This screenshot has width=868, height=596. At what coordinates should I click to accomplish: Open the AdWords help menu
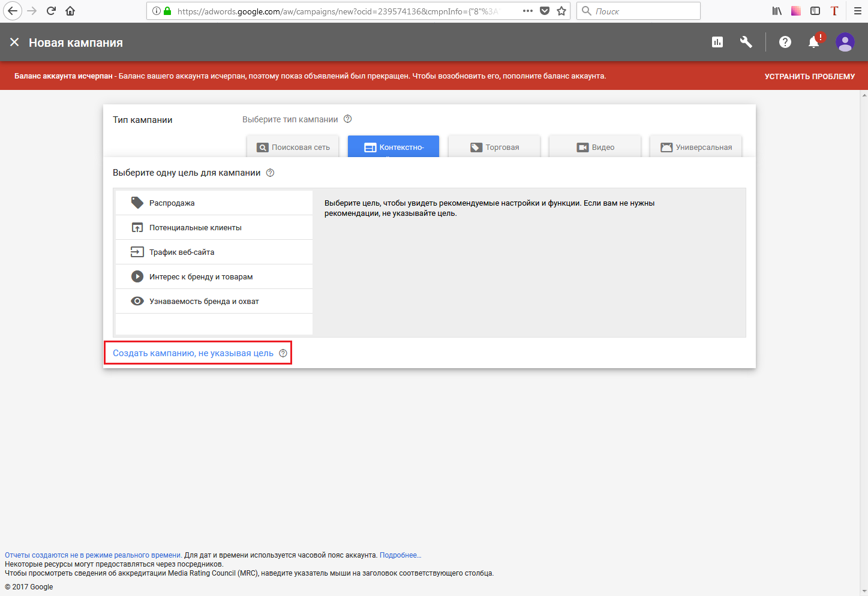785,42
